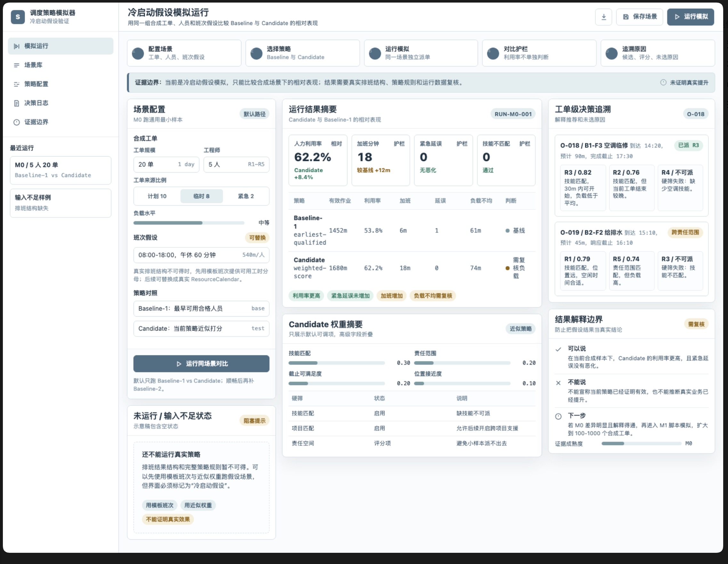Select the 计划 10 source ratio option
The width and height of the screenshot is (728, 564).
[x=157, y=196]
